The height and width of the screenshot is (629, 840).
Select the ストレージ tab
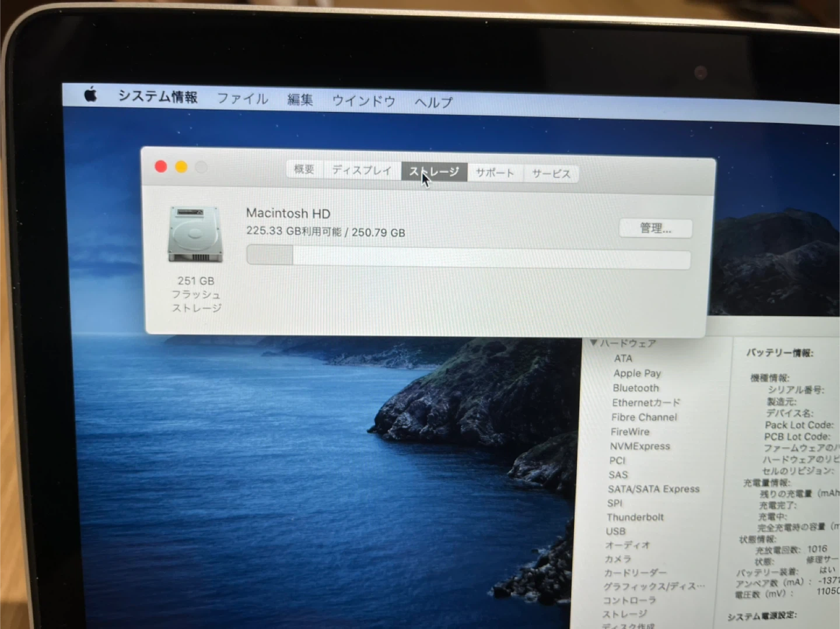point(434,171)
